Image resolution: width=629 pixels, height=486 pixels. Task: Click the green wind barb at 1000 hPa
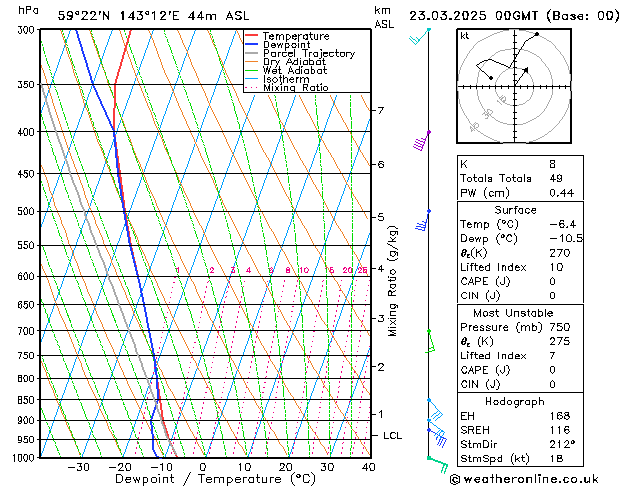coord(437,464)
